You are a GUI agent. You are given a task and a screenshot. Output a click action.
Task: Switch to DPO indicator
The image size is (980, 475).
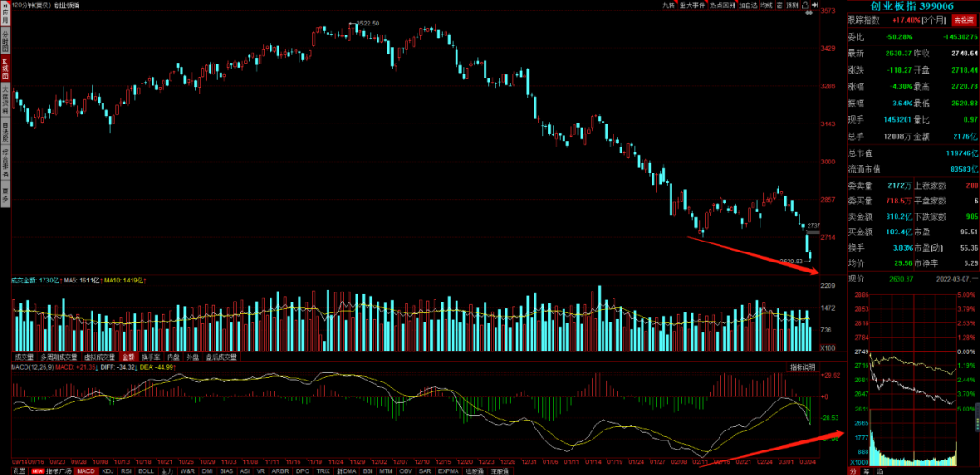coord(302,470)
